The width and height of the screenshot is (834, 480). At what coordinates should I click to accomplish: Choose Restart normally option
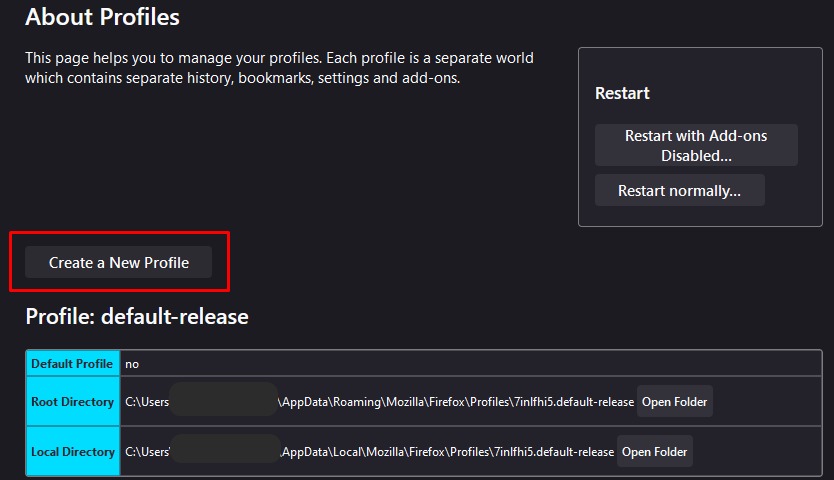click(679, 190)
